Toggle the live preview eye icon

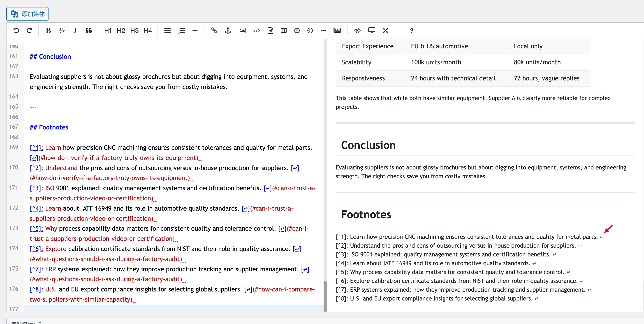tap(357, 31)
